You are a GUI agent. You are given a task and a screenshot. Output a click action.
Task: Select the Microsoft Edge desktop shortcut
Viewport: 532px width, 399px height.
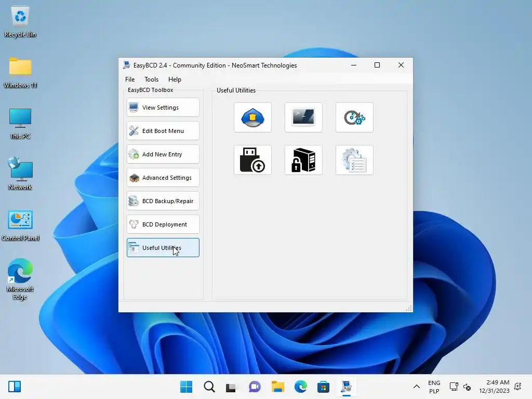pyautogui.click(x=20, y=279)
